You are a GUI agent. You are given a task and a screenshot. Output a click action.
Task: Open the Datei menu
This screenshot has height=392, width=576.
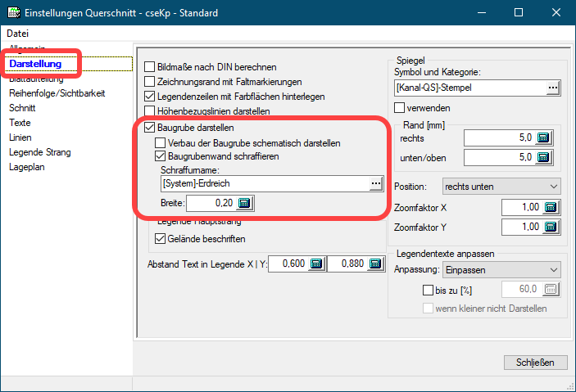(17, 33)
